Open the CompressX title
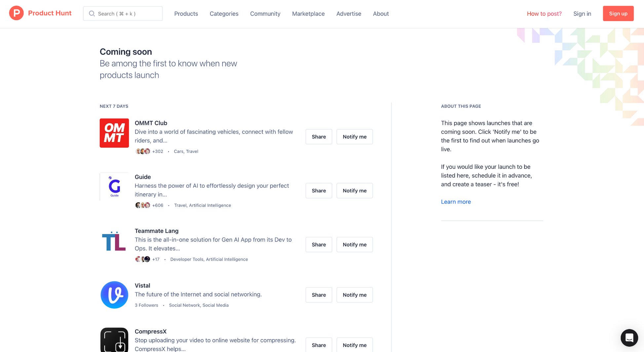 pyautogui.click(x=151, y=332)
